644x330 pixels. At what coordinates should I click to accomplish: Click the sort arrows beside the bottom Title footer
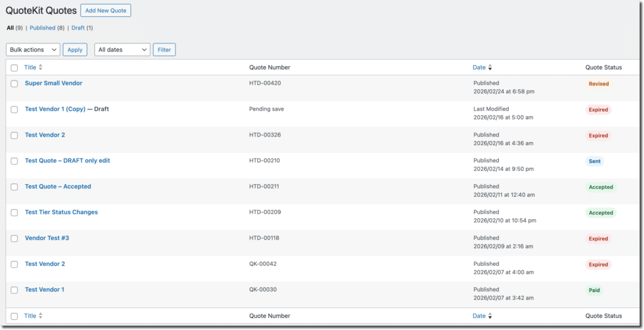41,316
